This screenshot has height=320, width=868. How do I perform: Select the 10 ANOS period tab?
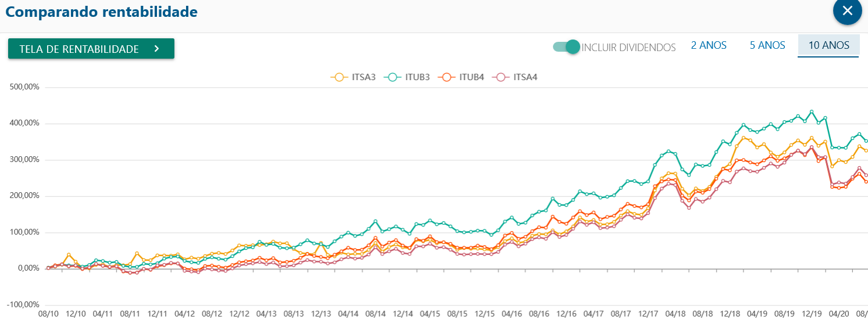829,45
